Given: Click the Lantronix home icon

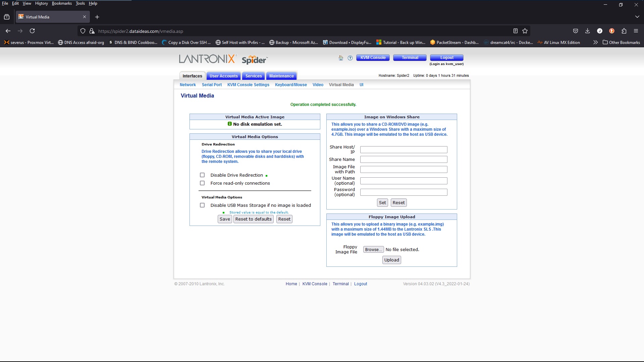Looking at the screenshot, I should coord(341,58).
